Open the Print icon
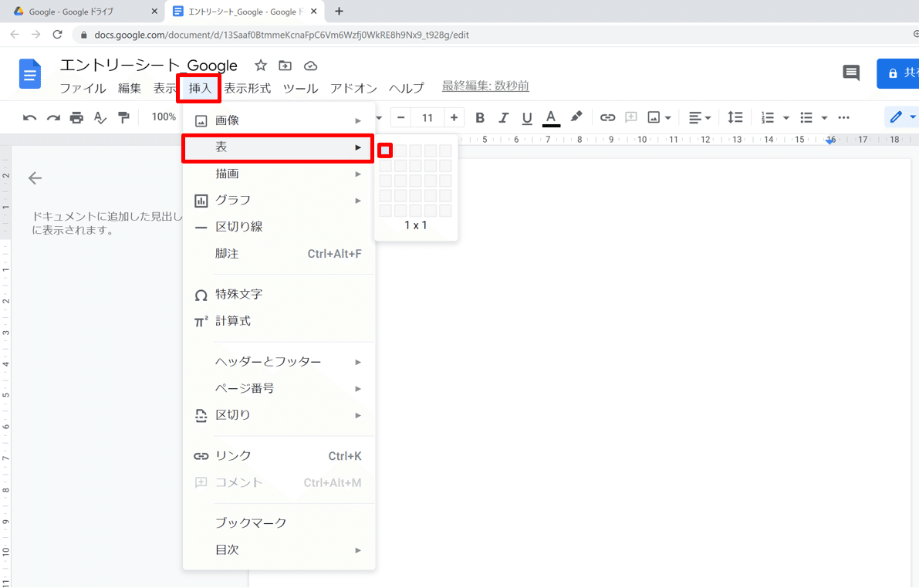 click(x=76, y=117)
